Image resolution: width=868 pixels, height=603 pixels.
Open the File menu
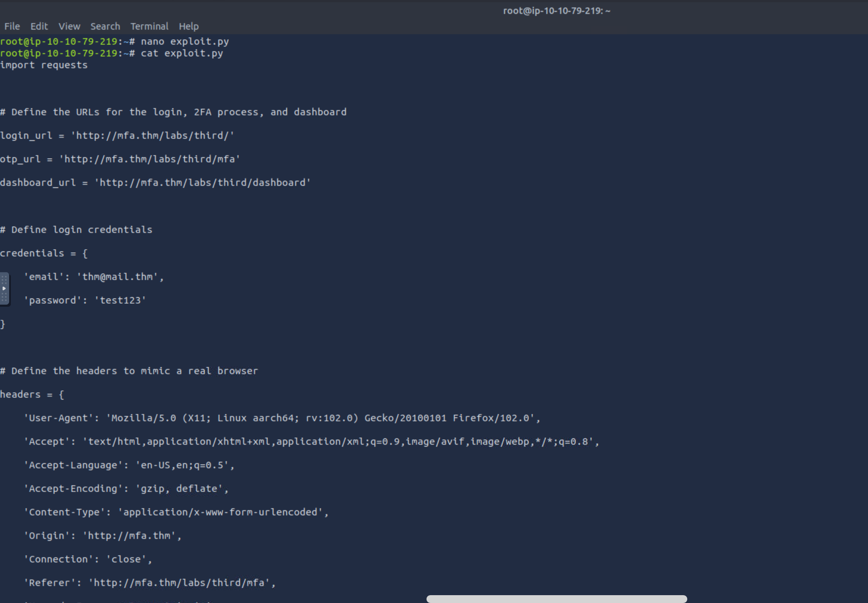[x=12, y=26]
